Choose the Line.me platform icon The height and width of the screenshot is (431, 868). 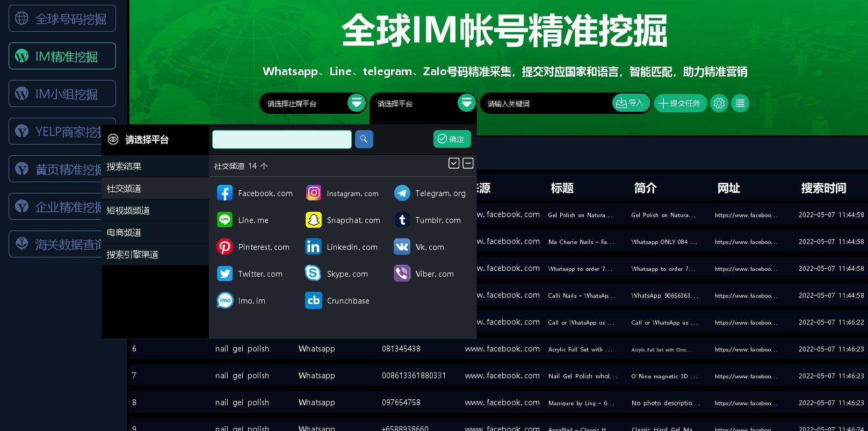click(225, 220)
